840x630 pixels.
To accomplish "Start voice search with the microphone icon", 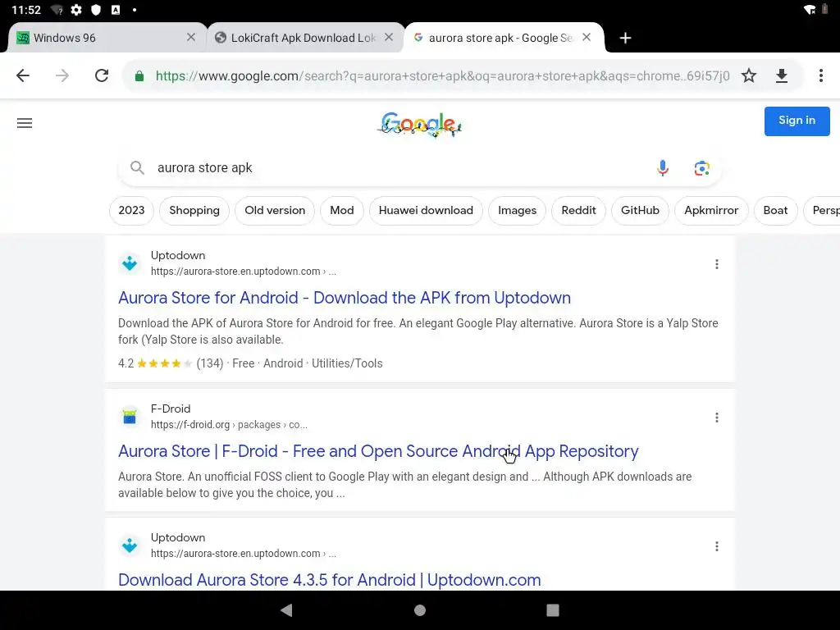I will (x=663, y=167).
